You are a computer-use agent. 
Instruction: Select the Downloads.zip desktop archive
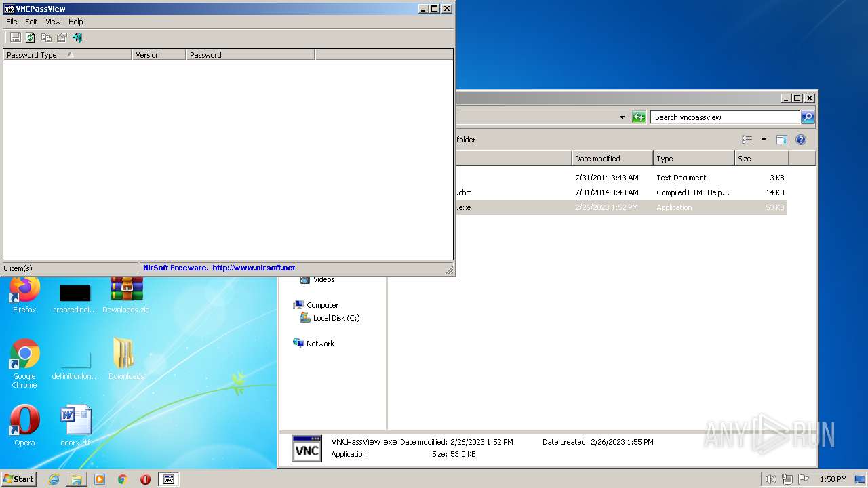click(x=126, y=296)
